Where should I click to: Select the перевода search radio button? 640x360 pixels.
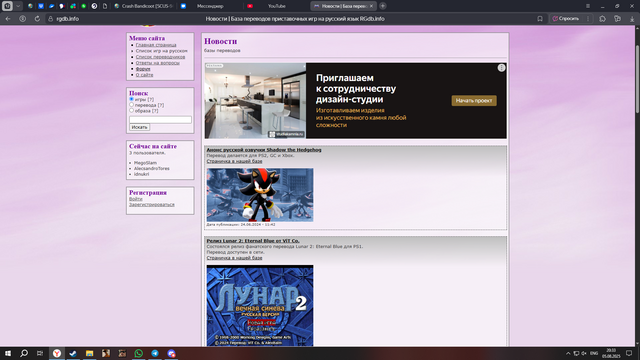pos(131,105)
